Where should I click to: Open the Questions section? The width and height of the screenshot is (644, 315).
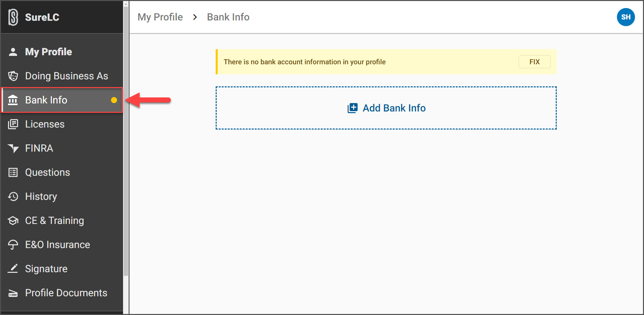tap(62, 172)
